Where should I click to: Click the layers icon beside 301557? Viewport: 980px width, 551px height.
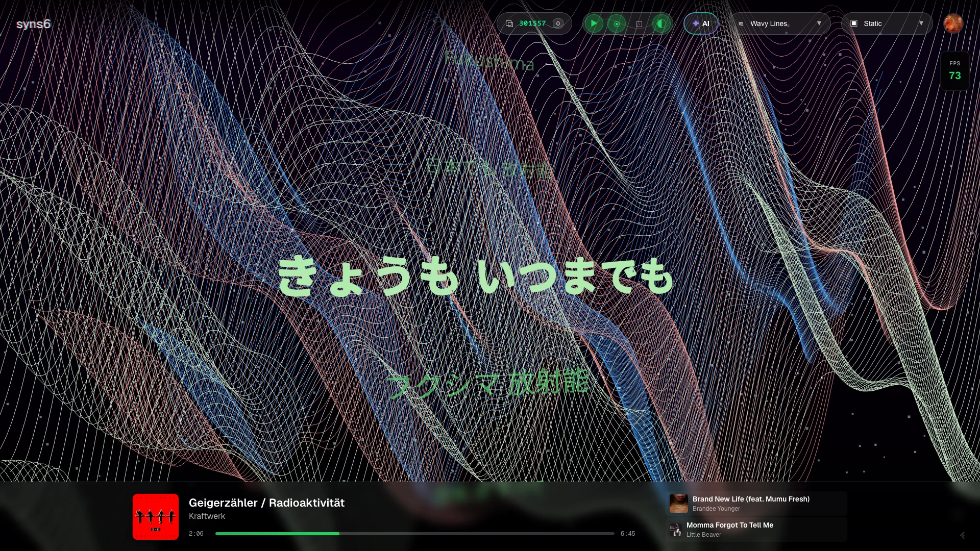pyautogui.click(x=509, y=23)
